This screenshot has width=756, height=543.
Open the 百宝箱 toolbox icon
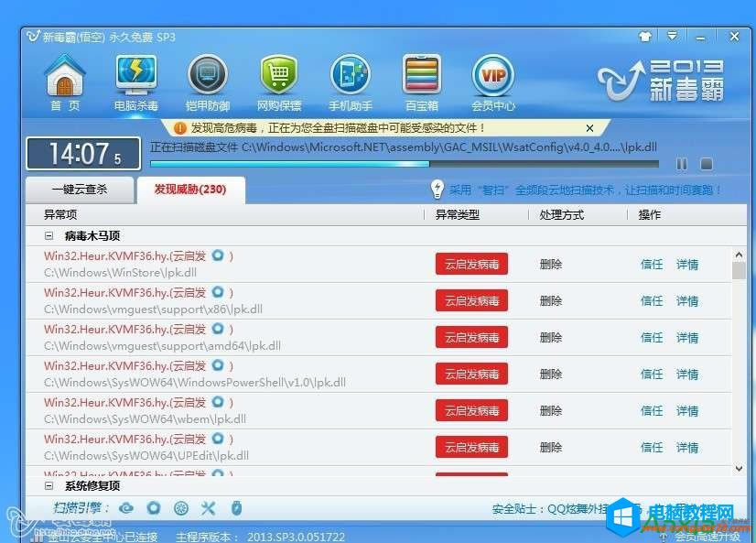click(x=421, y=81)
